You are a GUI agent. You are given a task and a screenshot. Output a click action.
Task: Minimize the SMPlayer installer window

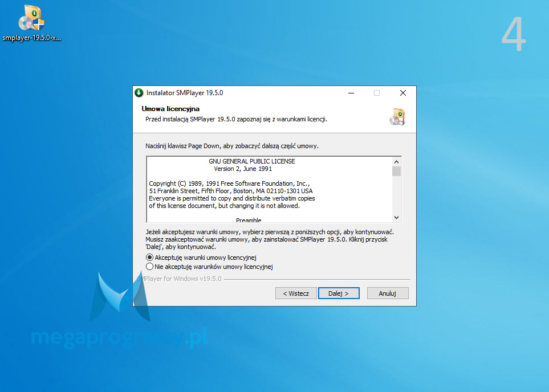click(x=351, y=93)
